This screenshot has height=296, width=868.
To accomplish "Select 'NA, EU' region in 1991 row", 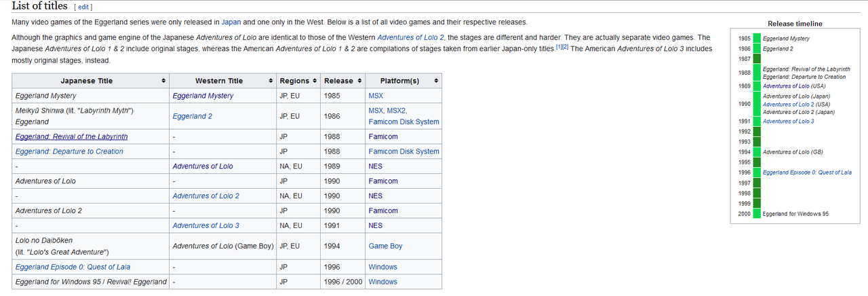I will point(299,225).
